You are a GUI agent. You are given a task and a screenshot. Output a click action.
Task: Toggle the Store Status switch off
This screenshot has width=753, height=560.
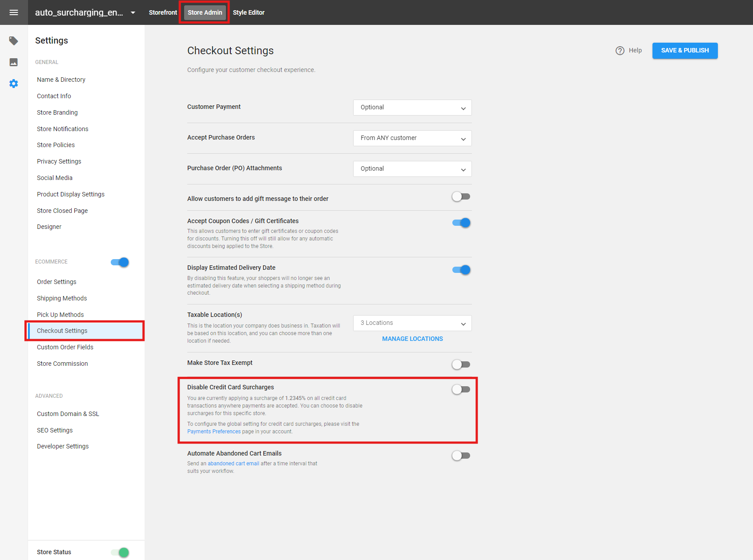tap(119, 552)
